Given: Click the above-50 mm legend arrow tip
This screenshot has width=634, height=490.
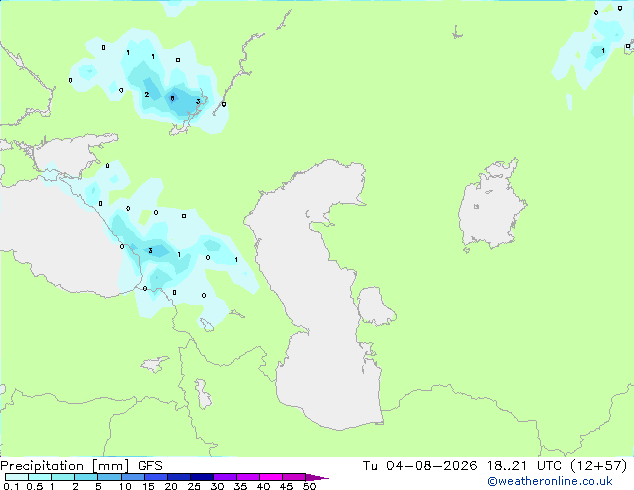Looking at the screenshot, I should [317, 477].
